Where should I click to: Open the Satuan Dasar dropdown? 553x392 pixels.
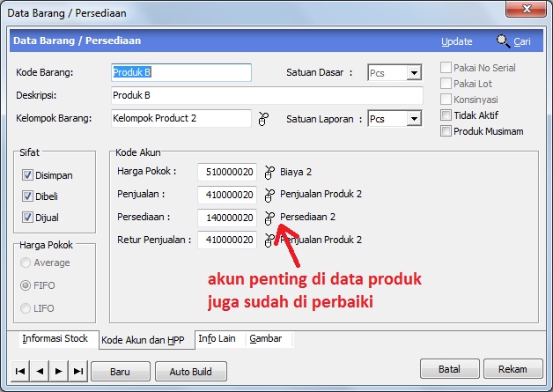point(414,73)
